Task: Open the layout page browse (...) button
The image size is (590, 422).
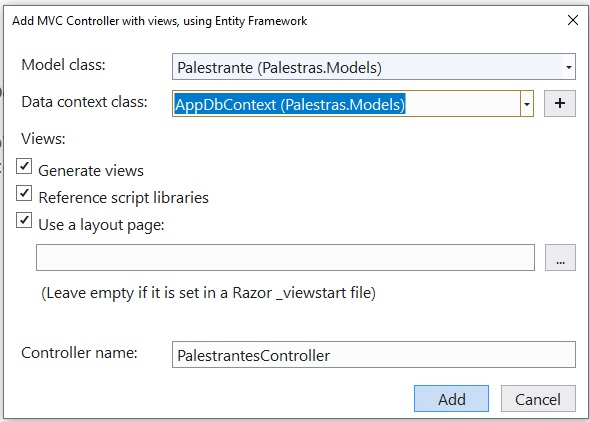Action: pyautogui.click(x=560, y=258)
